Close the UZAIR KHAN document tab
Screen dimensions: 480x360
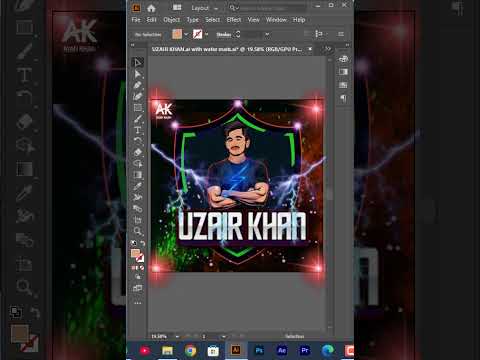(310, 49)
